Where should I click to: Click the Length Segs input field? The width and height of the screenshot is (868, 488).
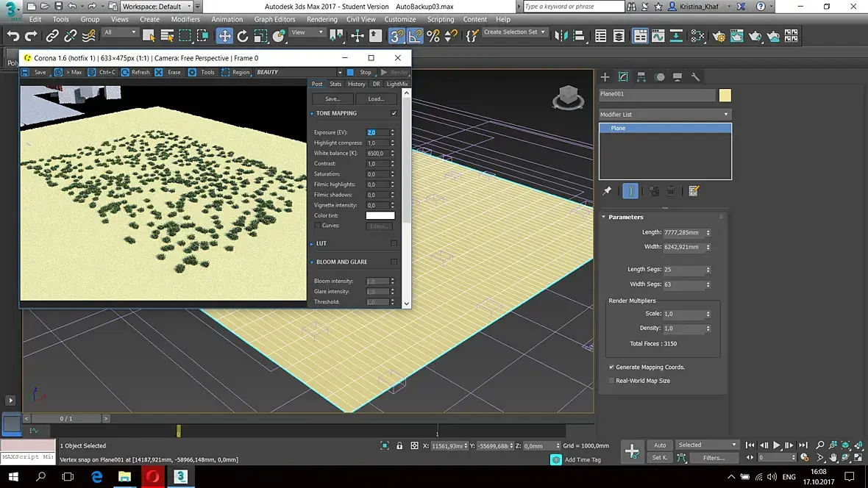(684, 270)
